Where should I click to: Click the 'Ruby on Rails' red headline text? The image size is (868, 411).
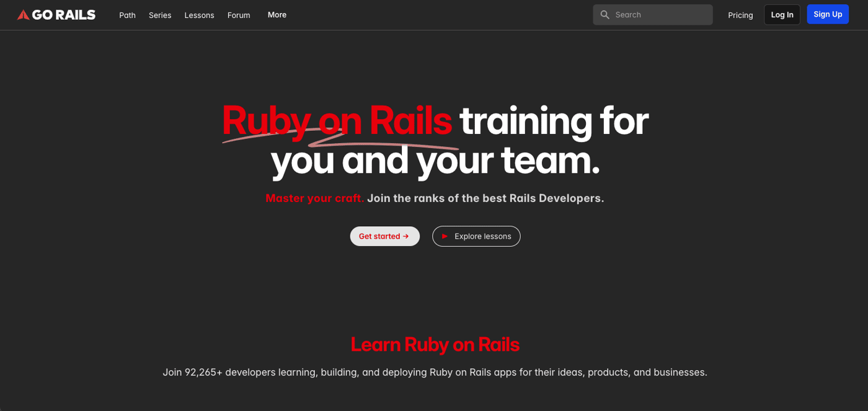coord(337,120)
